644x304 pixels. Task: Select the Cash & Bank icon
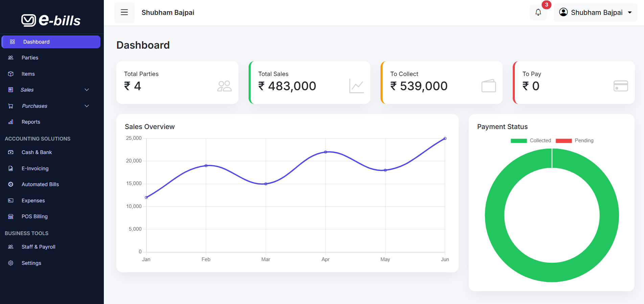(x=11, y=152)
